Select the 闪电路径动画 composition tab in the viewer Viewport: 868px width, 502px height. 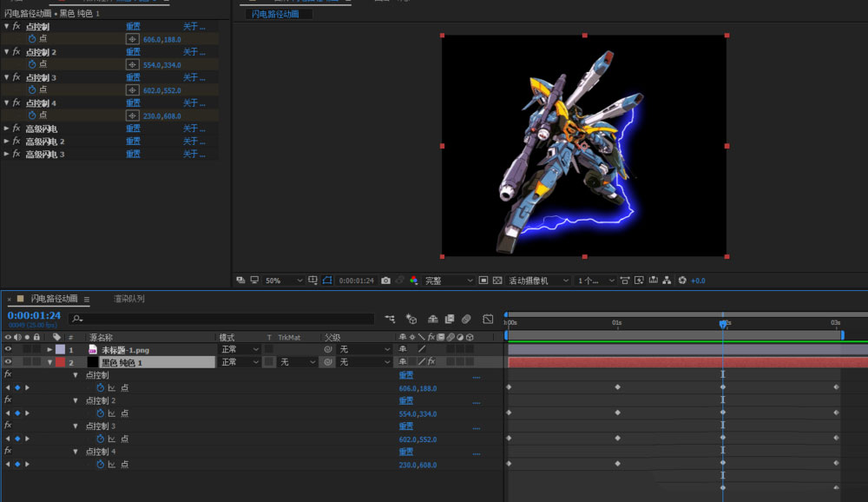278,14
